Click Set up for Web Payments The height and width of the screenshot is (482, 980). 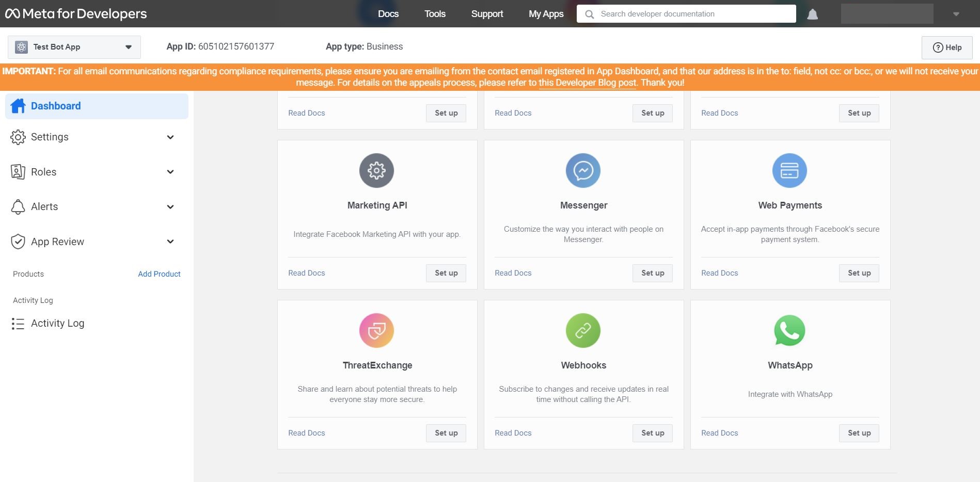tap(859, 273)
